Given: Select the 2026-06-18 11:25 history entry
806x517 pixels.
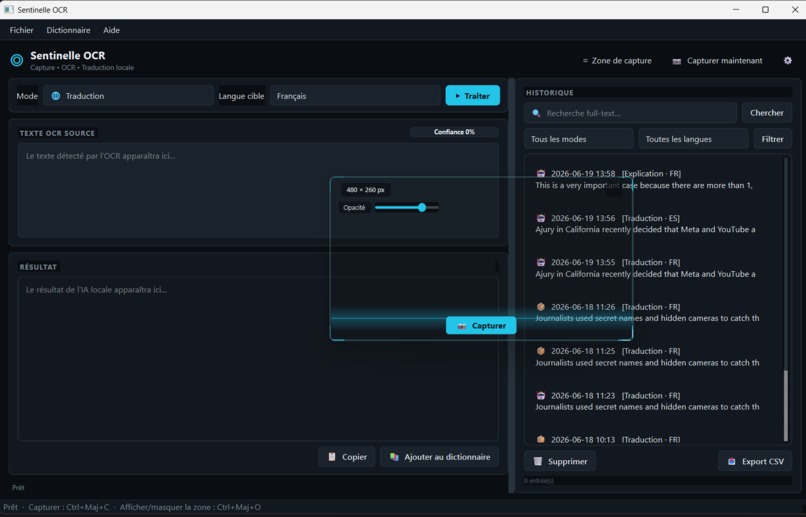Looking at the screenshot, I should click(x=654, y=357).
